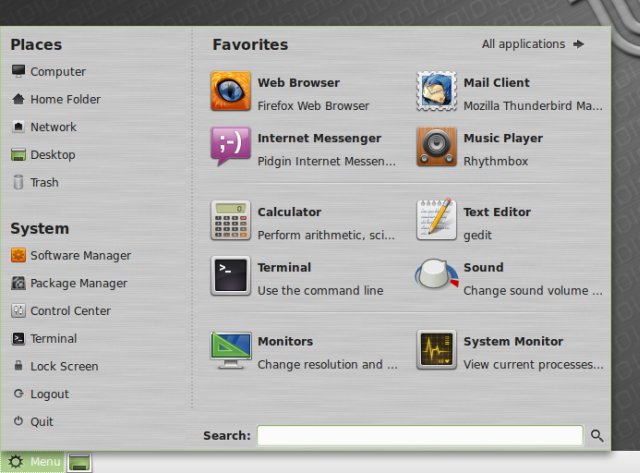Image resolution: width=640 pixels, height=473 pixels.
Task: Click the search magnifier icon
Action: 597,436
